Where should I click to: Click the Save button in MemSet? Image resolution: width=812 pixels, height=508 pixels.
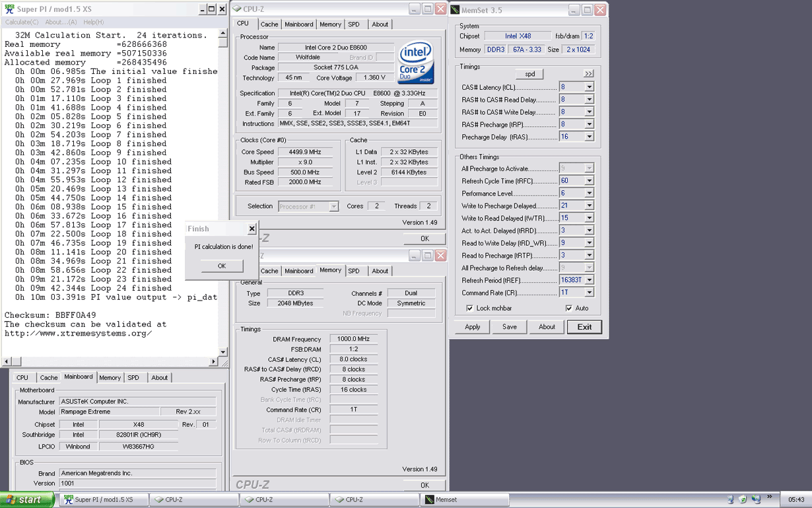pyautogui.click(x=510, y=327)
